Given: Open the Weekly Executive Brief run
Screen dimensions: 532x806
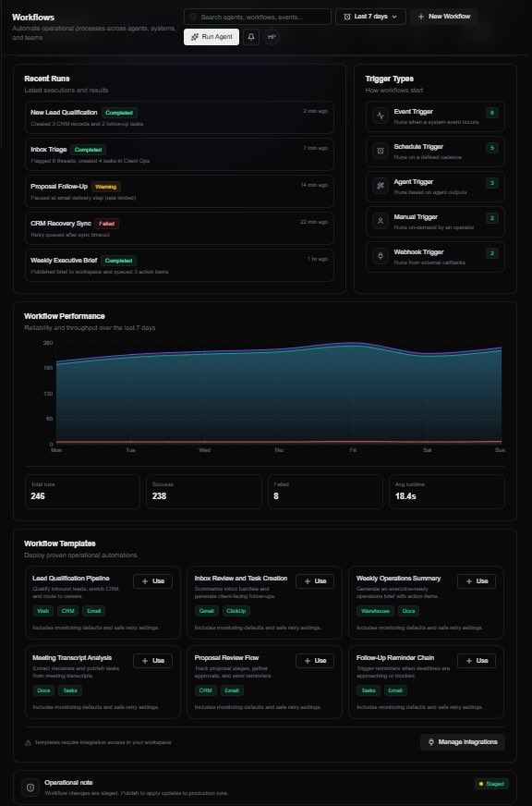Looking at the screenshot, I should 179,265.
